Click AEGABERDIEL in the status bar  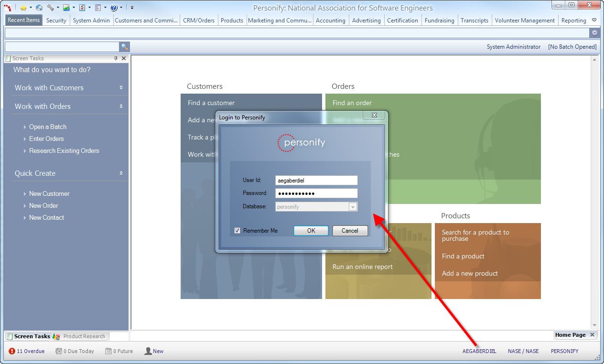coord(479,351)
